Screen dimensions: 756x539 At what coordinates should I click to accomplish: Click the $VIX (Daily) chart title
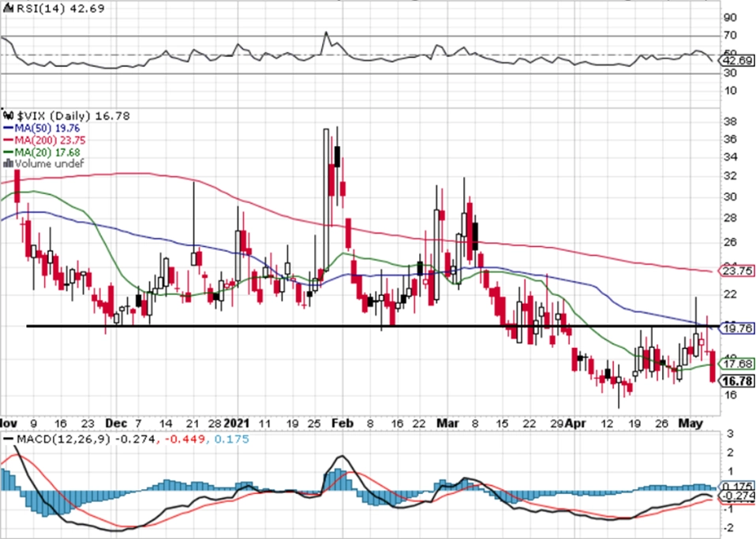[x=54, y=116]
